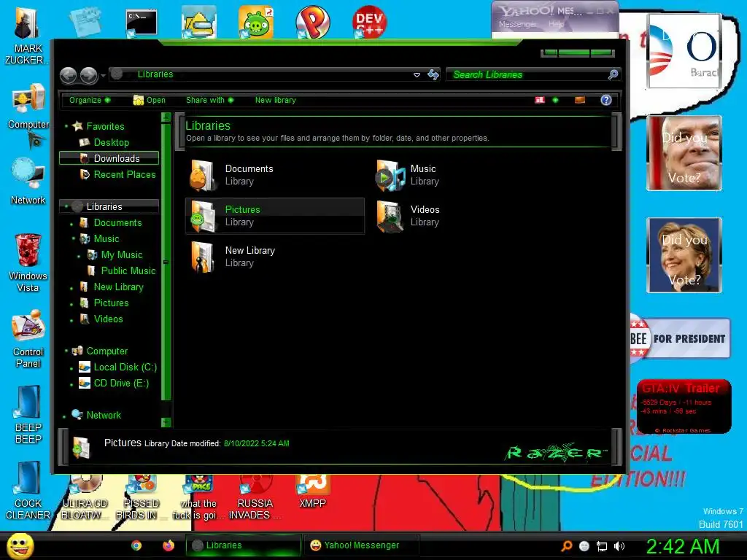Viewport: 747px width, 560px height.
Task: Go forward with the Forward arrow button
Action: pyautogui.click(x=88, y=75)
